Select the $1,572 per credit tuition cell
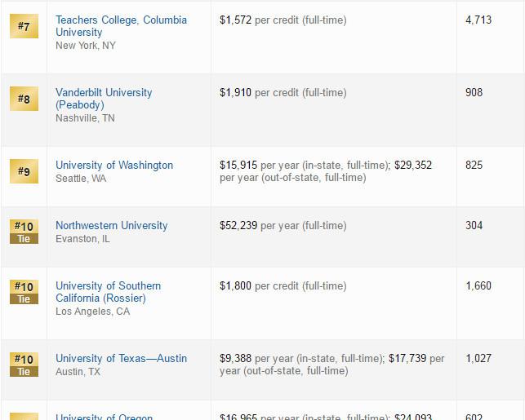Image resolution: width=525 pixels, height=420 pixels. [x=283, y=20]
